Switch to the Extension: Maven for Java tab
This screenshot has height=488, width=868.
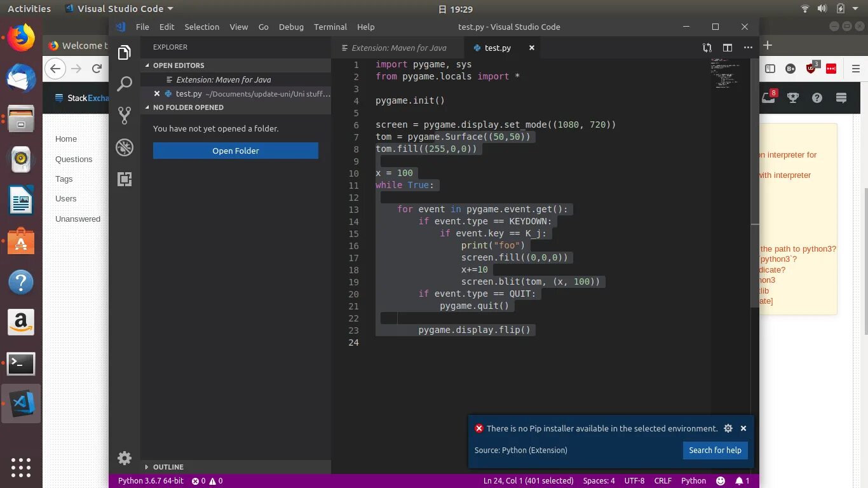coord(398,48)
